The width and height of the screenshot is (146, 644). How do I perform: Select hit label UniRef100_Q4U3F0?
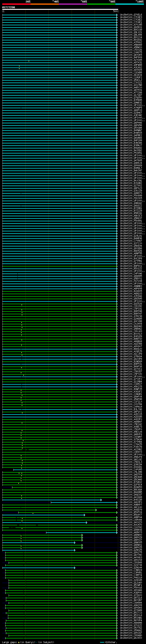click(131, 502)
